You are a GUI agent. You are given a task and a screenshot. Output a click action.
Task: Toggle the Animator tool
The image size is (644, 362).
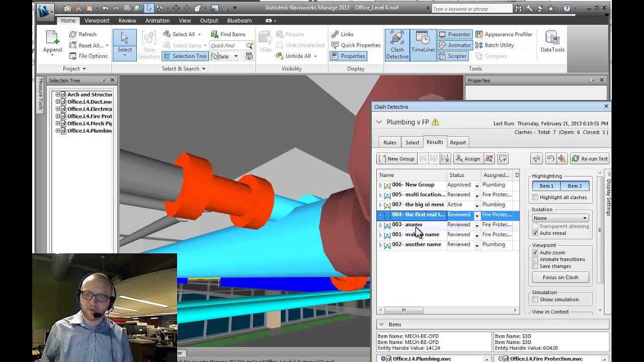click(x=455, y=45)
